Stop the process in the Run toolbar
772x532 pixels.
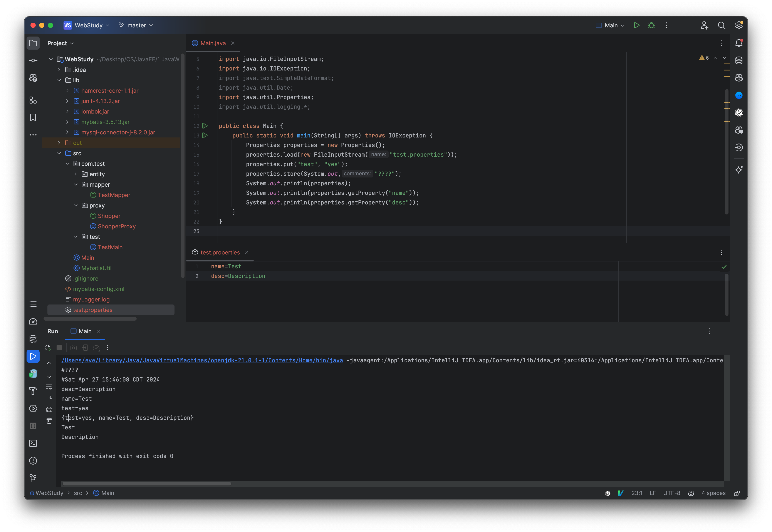click(59, 348)
